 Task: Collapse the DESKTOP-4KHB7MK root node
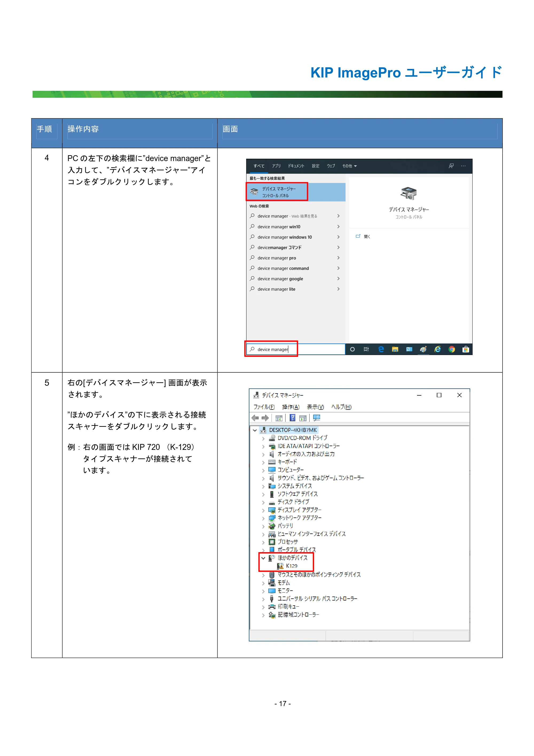click(255, 430)
